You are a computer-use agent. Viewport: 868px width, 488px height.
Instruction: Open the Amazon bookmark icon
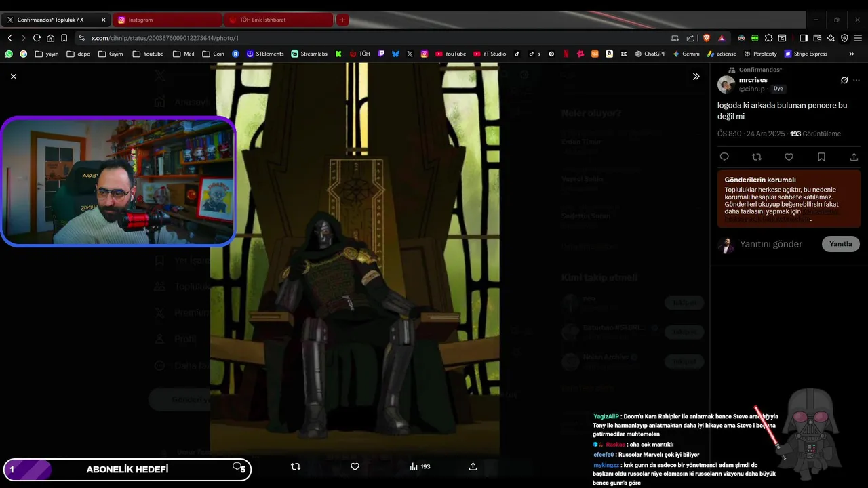point(609,54)
